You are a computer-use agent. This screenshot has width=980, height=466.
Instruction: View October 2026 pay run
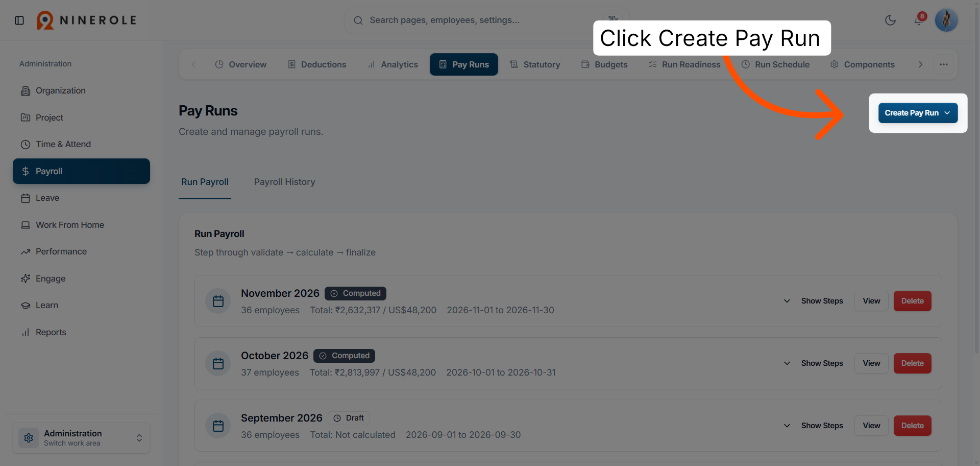pos(871,363)
